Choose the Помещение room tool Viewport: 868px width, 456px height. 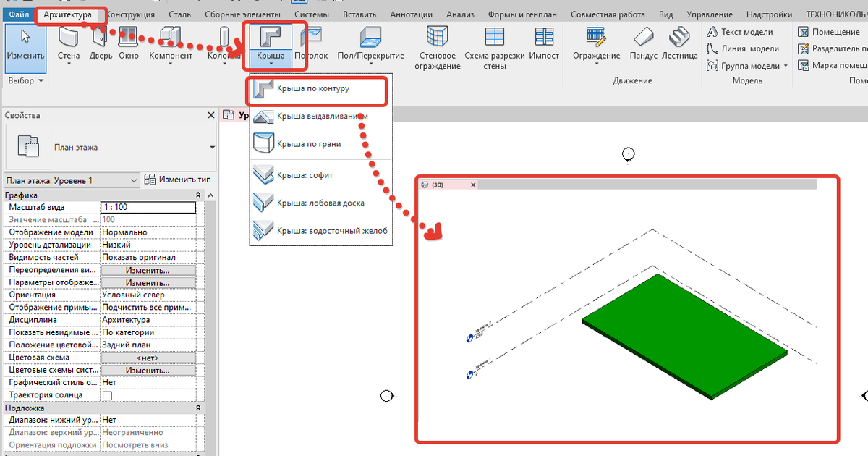tap(829, 32)
